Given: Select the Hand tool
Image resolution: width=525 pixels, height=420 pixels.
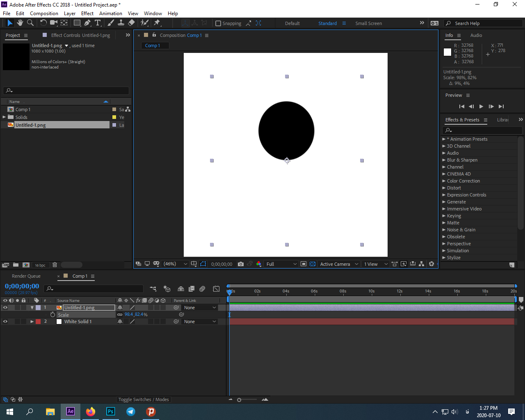Looking at the screenshot, I should 20,23.
